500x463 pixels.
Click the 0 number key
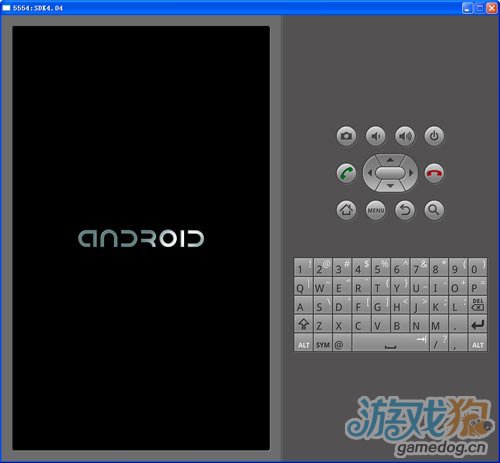click(478, 267)
